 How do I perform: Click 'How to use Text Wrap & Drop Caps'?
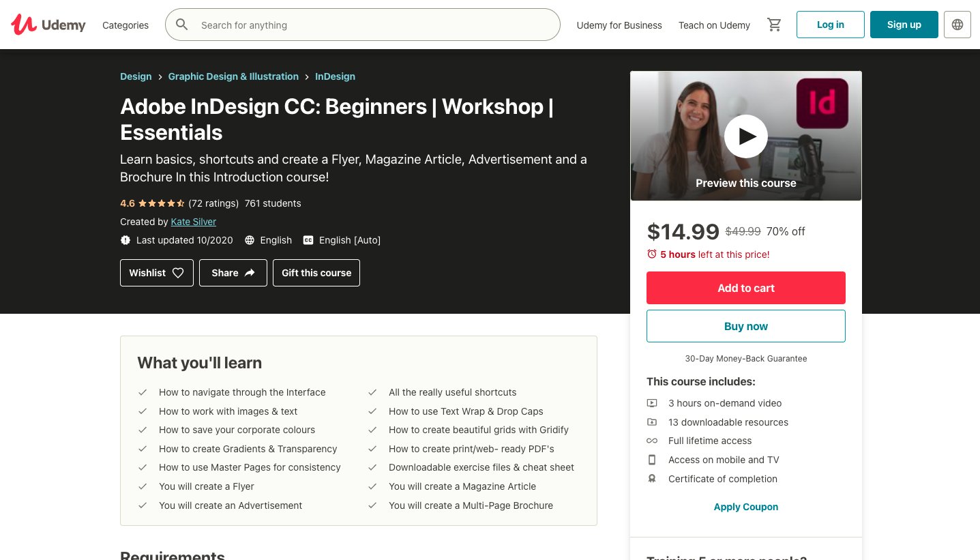[x=466, y=411]
